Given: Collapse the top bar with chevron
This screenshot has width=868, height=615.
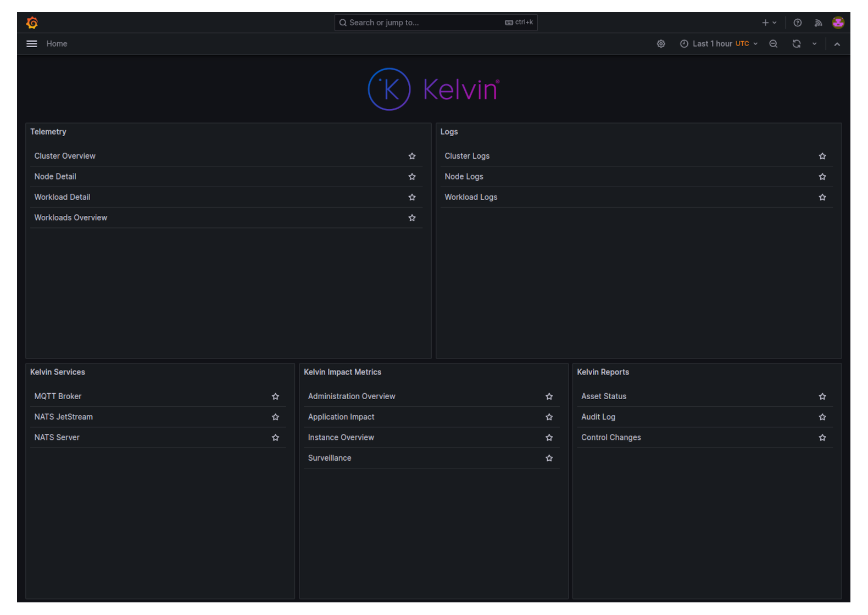Looking at the screenshot, I should pos(837,44).
